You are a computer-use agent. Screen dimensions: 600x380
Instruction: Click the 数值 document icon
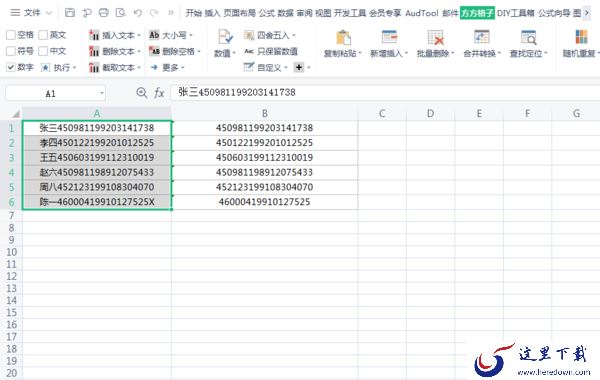point(225,38)
